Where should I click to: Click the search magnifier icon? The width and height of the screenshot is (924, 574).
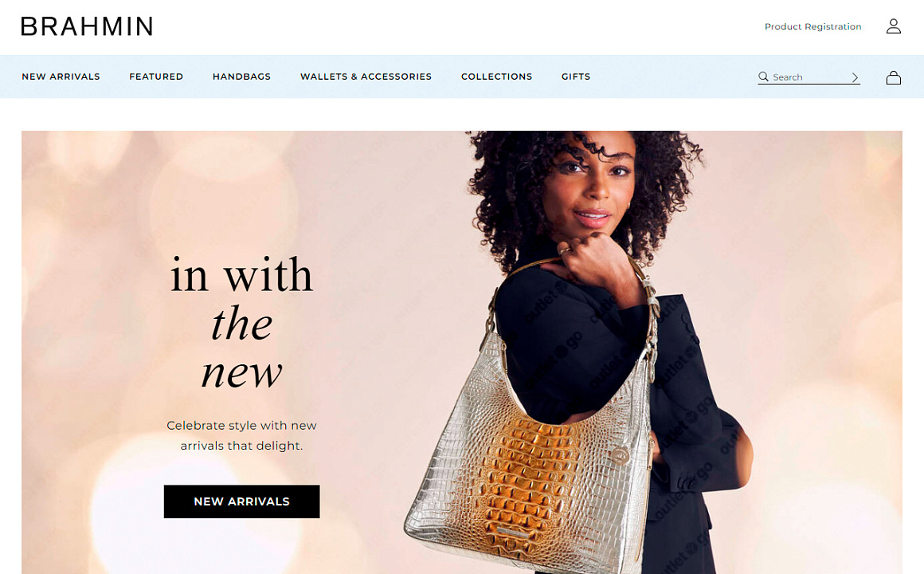click(763, 77)
